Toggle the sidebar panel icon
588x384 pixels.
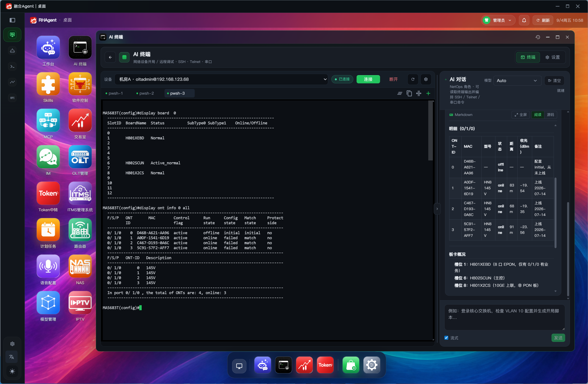point(12,20)
